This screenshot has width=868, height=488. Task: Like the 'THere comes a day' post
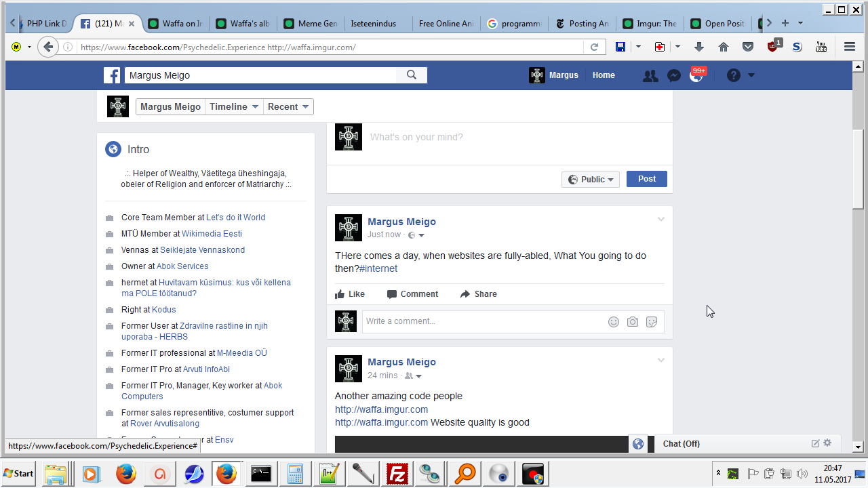(x=350, y=294)
